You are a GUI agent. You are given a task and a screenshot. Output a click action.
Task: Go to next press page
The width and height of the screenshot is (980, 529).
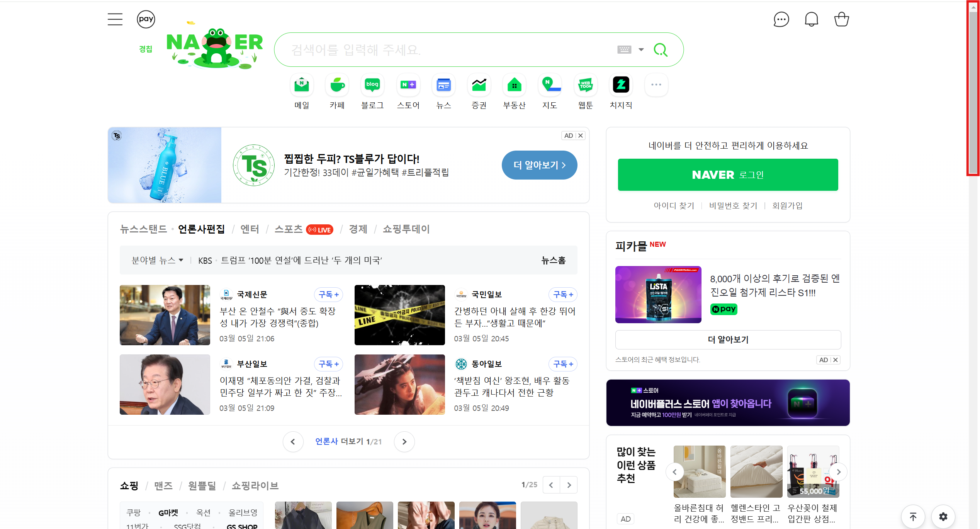click(x=404, y=442)
